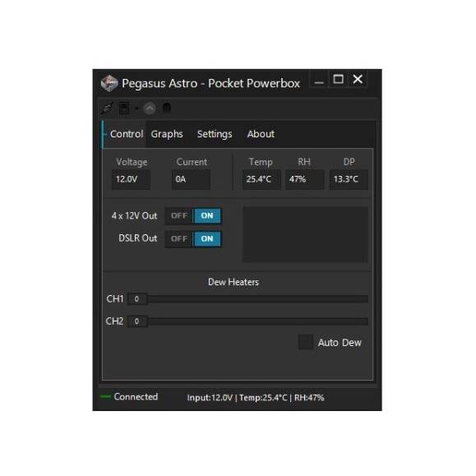Click the CH2 dew heater slider track
Viewport: 476px width, 476px height.
pos(257,321)
